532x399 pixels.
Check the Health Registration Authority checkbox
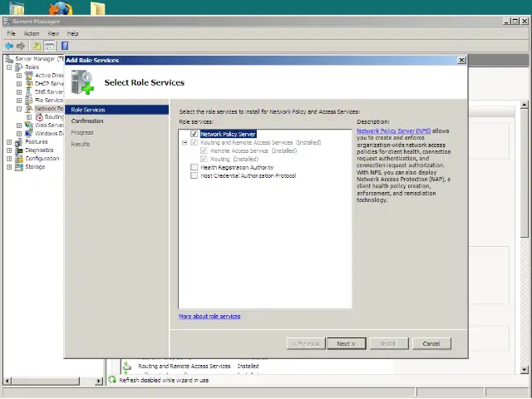(194, 167)
